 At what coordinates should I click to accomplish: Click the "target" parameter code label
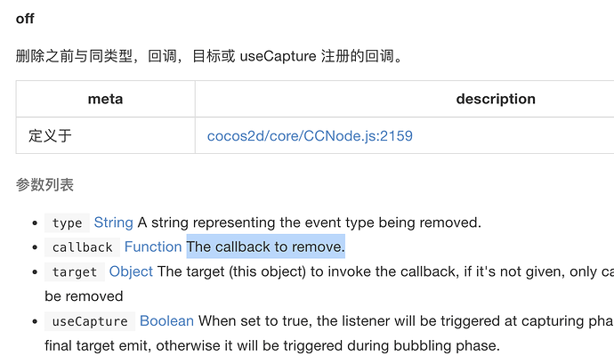[74, 272]
